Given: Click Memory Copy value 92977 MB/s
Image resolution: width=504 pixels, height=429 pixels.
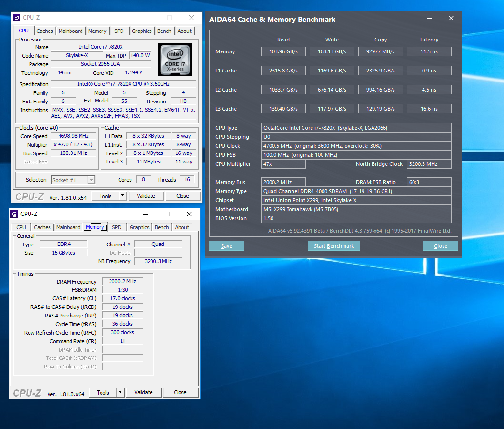Looking at the screenshot, I should [381, 51].
